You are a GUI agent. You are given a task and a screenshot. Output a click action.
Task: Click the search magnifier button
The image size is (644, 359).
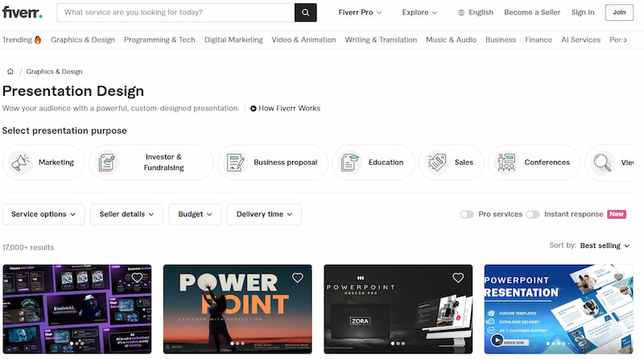pos(306,12)
